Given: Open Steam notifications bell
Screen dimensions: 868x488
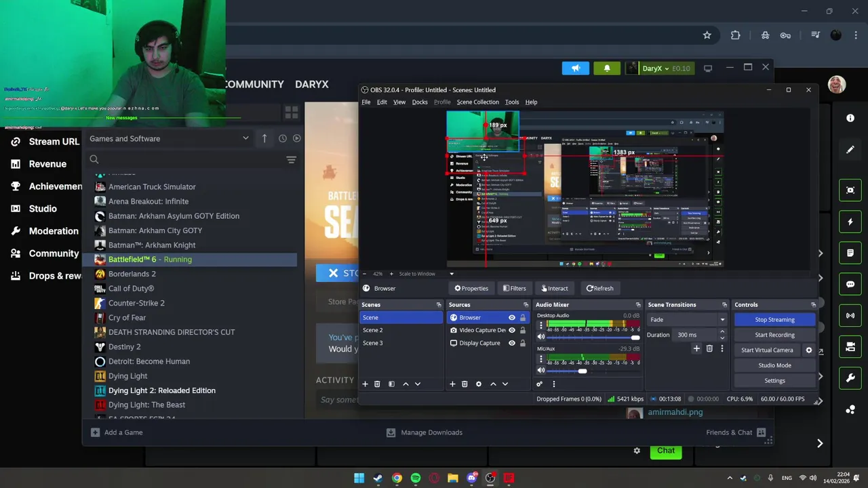Looking at the screenshot, I should 607,68.
